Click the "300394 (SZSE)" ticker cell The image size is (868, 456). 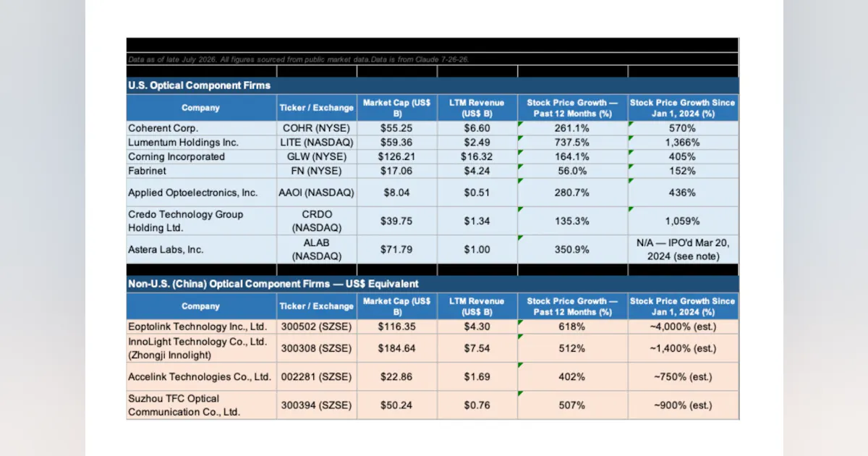(x=317, y=405)
